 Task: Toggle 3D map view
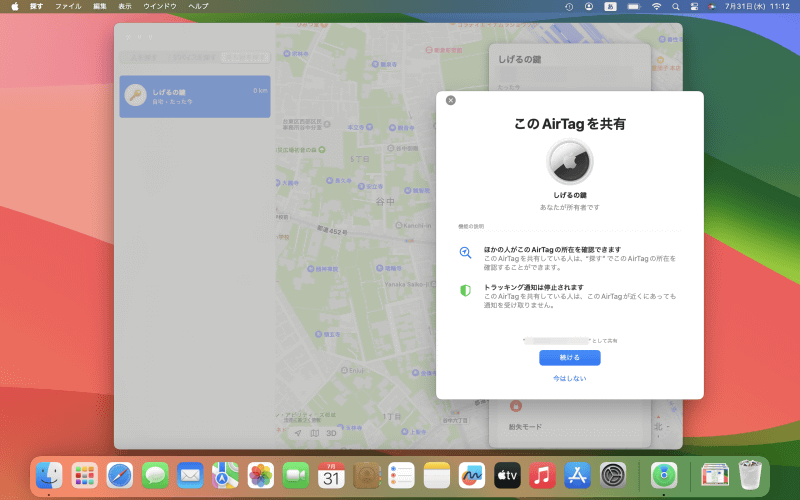(x=332, y=433)
